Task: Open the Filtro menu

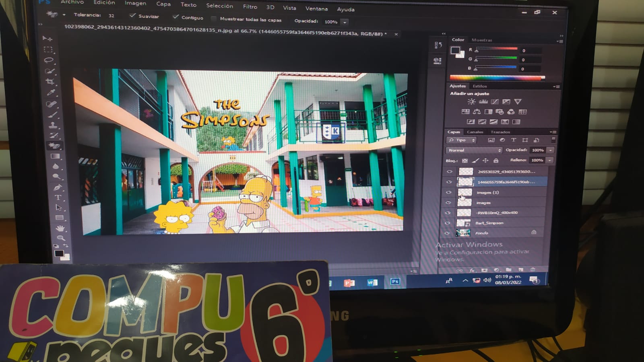Action: click(250, 7)
